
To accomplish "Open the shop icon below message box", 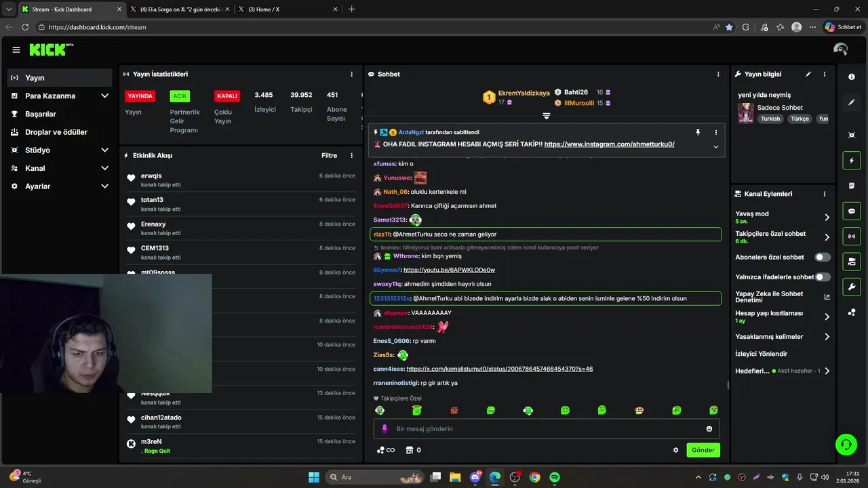I will click(x=409, y=450).
